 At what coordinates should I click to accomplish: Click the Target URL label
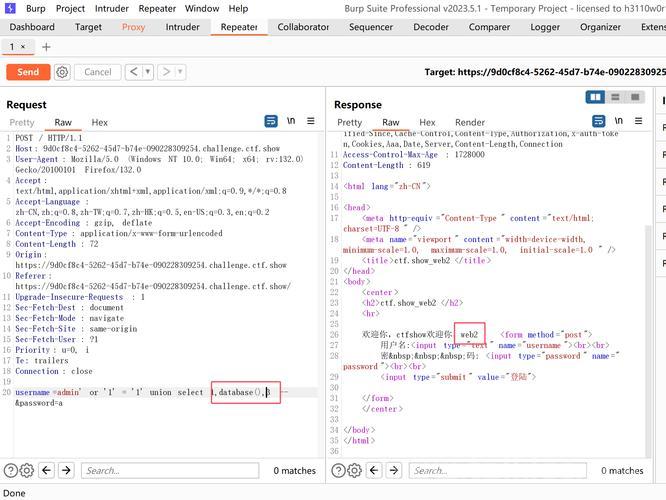pyautogui.click(x=545, y=72)
